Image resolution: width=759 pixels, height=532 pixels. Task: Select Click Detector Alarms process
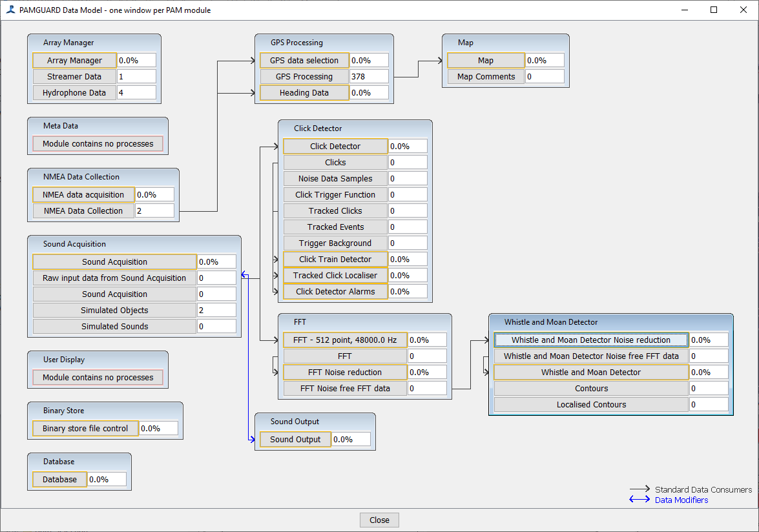tap(335, 292)
